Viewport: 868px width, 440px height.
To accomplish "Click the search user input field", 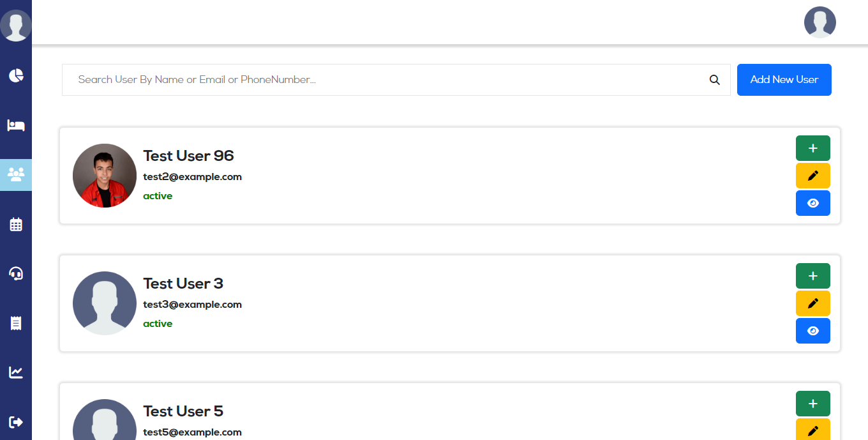I will 383,80.
